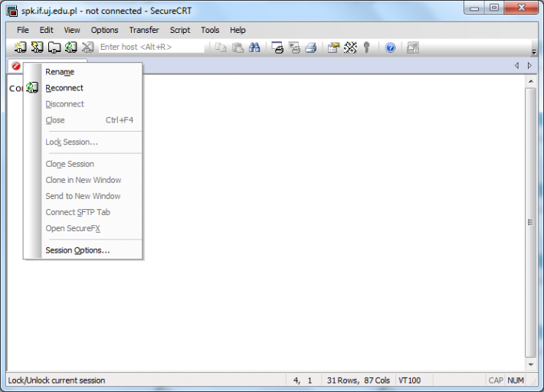The height and width of the screenshot is (392, 544).
Task: Click the Paste toolbar icon
Action: coord(238,47)
